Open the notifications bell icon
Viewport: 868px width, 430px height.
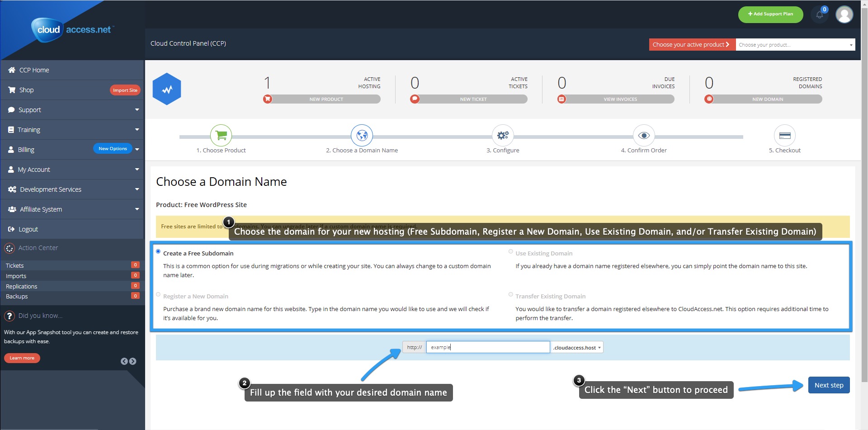pyautogui.click(x=820, y=14)
